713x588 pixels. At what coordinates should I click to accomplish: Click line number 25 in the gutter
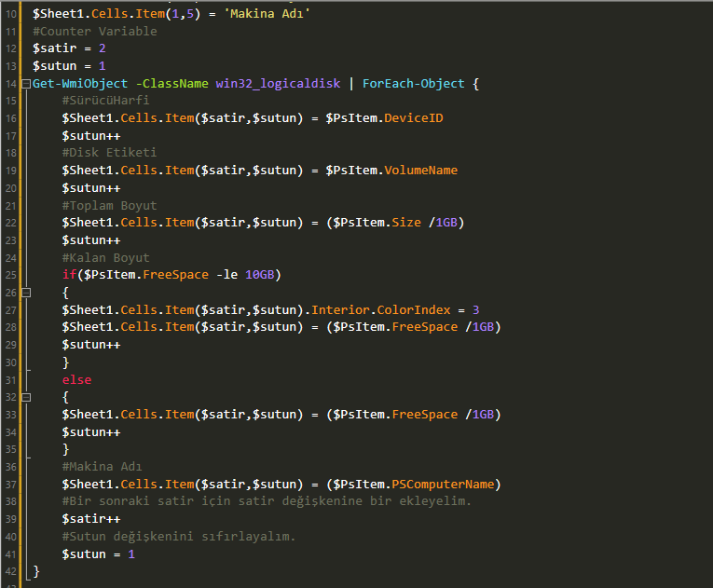[x=11, y=275]
